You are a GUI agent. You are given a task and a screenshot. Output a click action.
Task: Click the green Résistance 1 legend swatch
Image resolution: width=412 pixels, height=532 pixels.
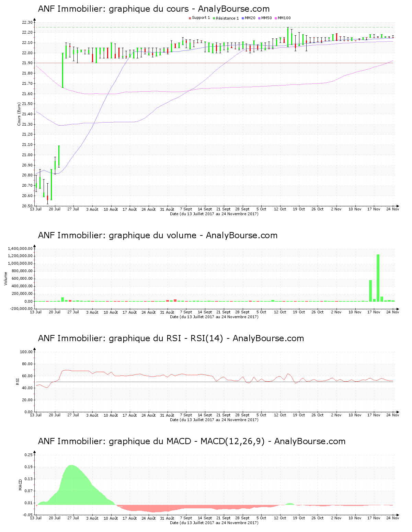click(x=214, y=18)
